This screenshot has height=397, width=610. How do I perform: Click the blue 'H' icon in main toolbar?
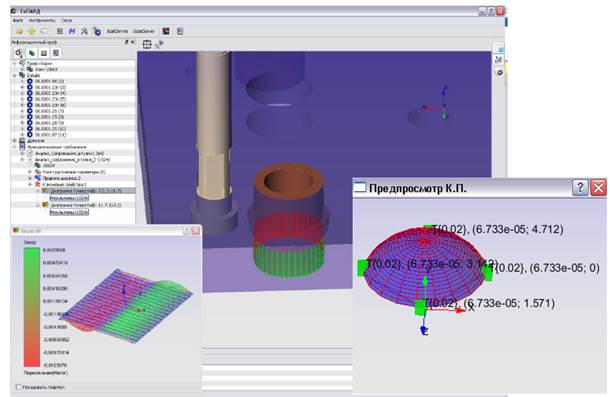[72, 31]
